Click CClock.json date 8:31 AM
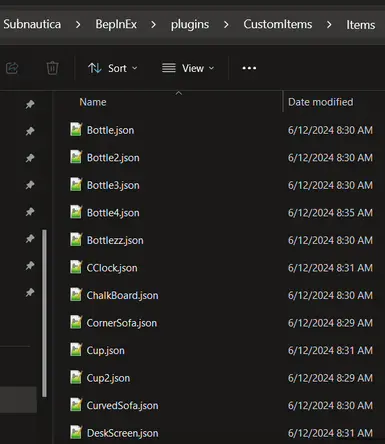 pyautogui.click(x=330, y=268)
